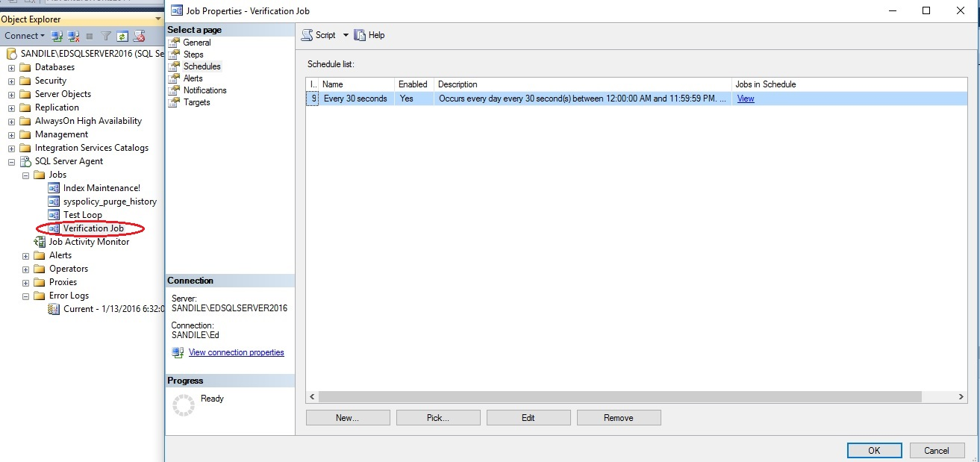Click the Connect Object Explorer icon
980x462 pixels.
[x=57, y=36]
